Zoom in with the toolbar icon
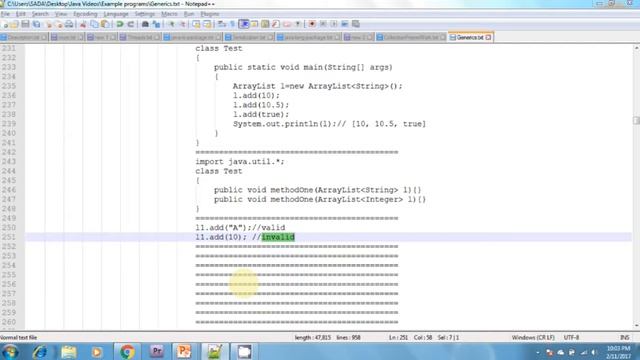The image size is (640, 360). [171, 24]
